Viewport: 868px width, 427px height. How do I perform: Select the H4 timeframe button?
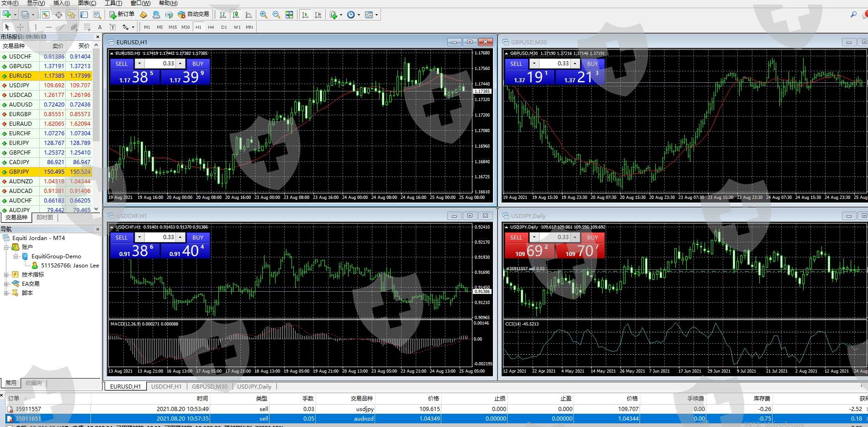[x=211, y=27]
